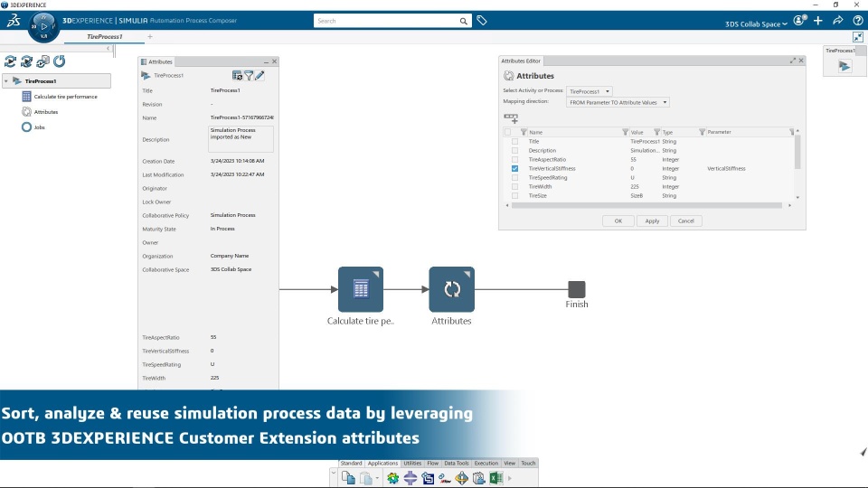The height and width of the screenshot is (488, 868).
Task: Click the Calculate tire performance activity node
Action: [361, 289]
